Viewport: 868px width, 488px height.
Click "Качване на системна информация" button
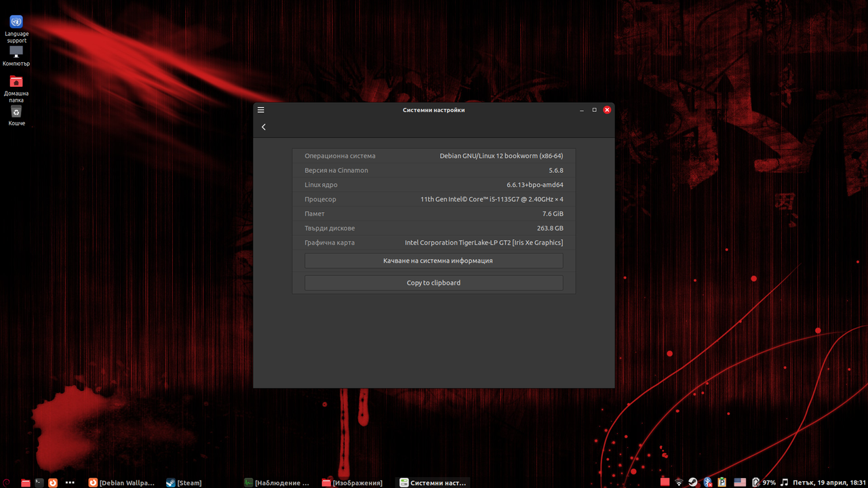[x=434, y=261]
